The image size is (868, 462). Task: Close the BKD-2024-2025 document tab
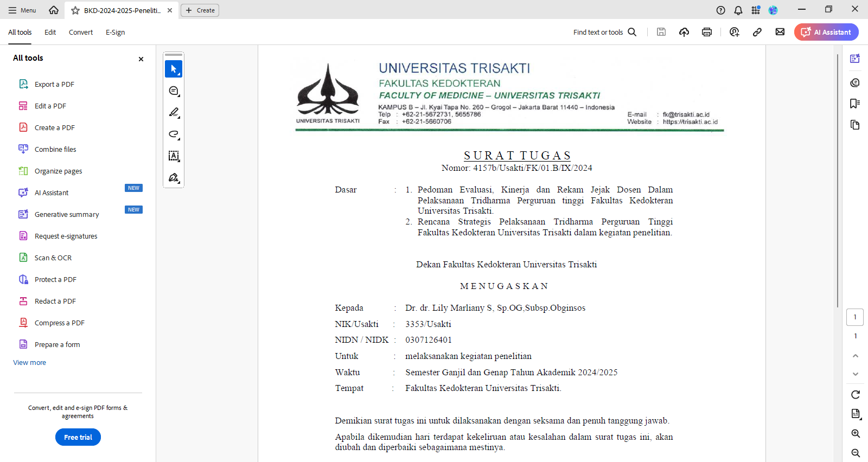point(170,10)
